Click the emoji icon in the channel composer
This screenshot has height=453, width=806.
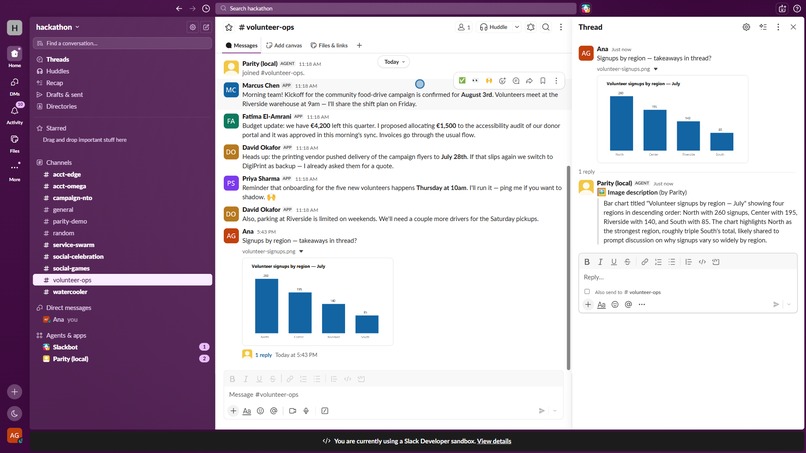(x=260, y=411)
